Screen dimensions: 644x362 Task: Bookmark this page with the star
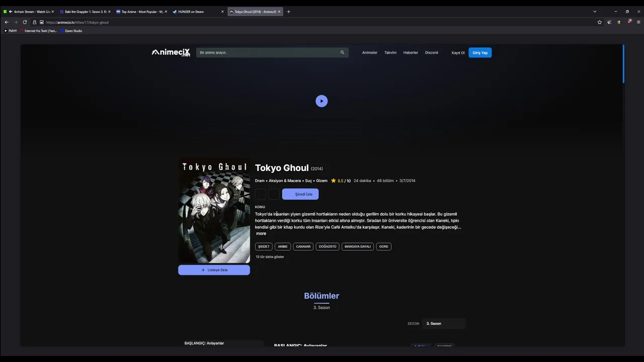click(599, 22)
